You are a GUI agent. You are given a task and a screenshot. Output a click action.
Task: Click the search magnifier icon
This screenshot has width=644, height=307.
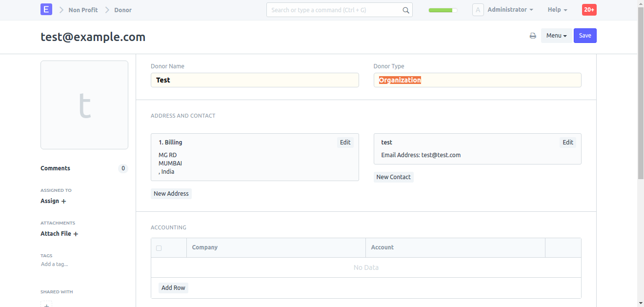click(x=405, y=10)
